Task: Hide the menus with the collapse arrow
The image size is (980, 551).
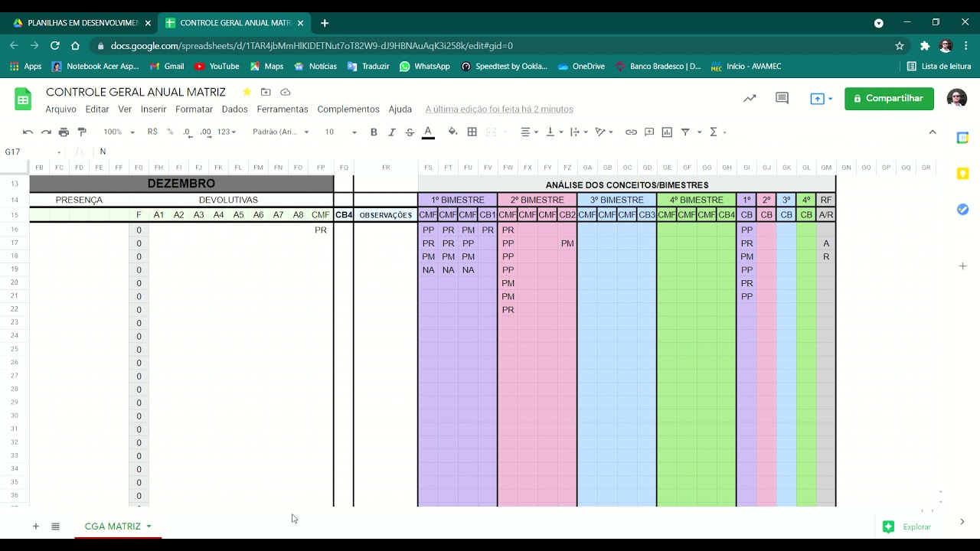Action: point(933,132)
